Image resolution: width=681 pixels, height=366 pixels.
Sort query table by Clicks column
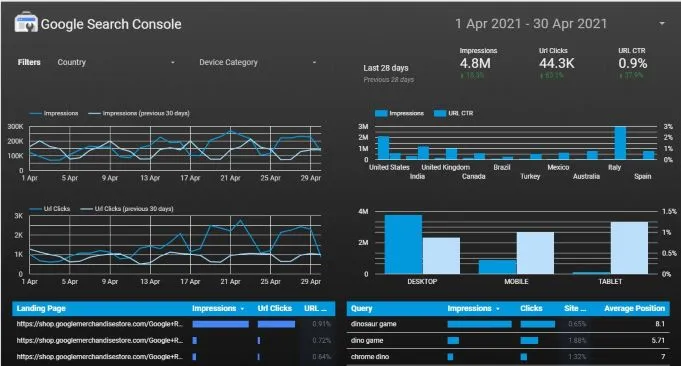click(531, 308)
